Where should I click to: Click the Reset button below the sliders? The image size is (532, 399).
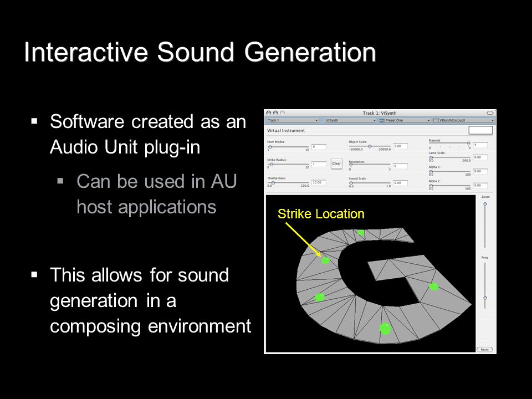tap(484, 350)
